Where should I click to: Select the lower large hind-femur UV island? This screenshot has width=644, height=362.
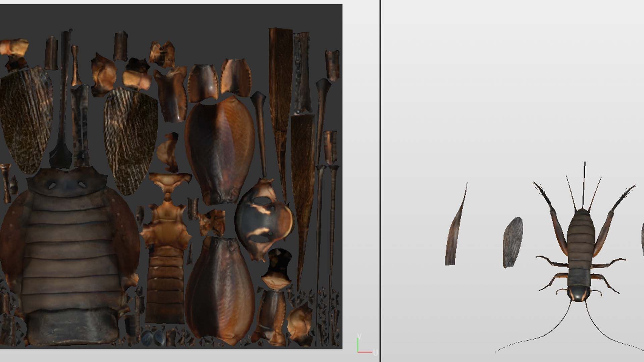point(220,291)
